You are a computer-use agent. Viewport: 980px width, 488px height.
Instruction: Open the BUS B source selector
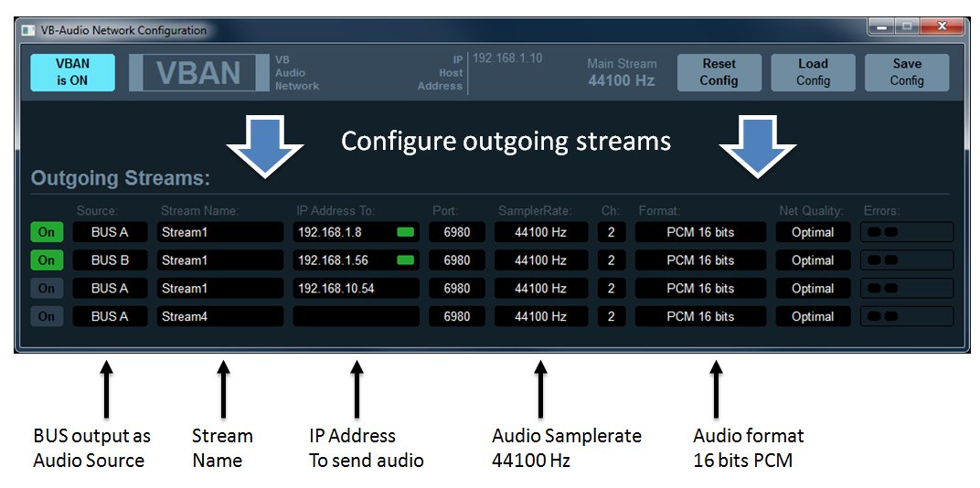coord(110,260)
